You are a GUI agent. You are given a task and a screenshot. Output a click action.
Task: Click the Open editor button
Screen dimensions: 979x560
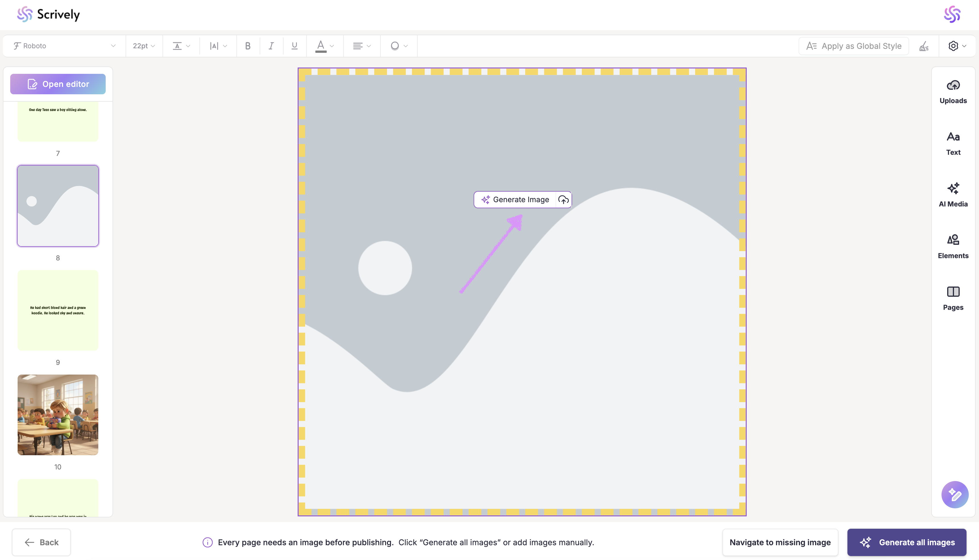(x=58, y=84)
